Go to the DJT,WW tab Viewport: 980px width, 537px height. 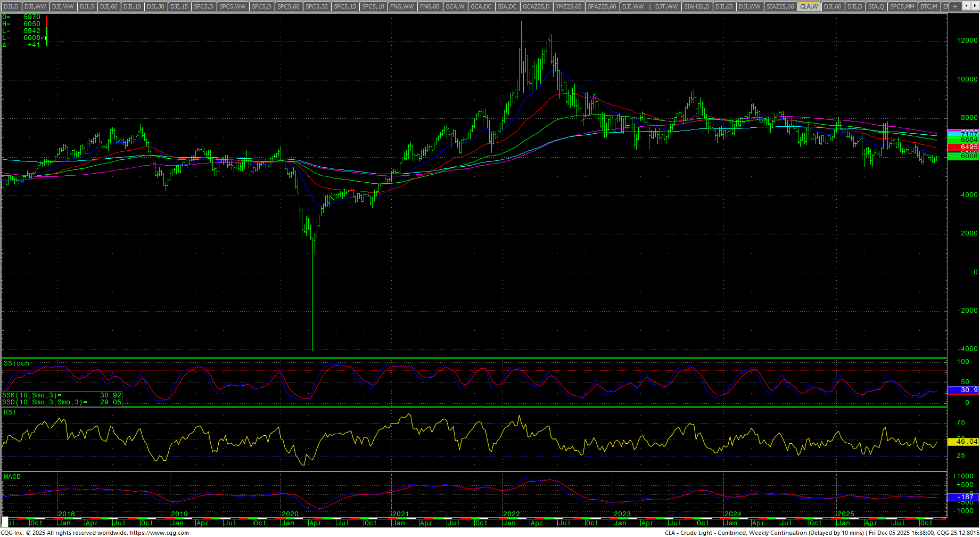click(666, 6)
